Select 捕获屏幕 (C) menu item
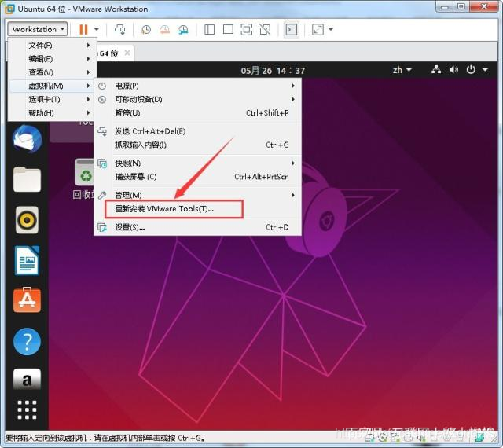The image size is (503, 448). pyautogui.click(x=197, y=177)
